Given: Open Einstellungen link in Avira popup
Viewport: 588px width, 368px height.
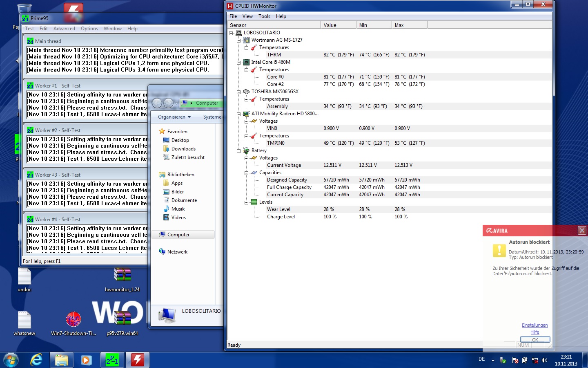Looking at the screenshot, I should pos(535,325).
